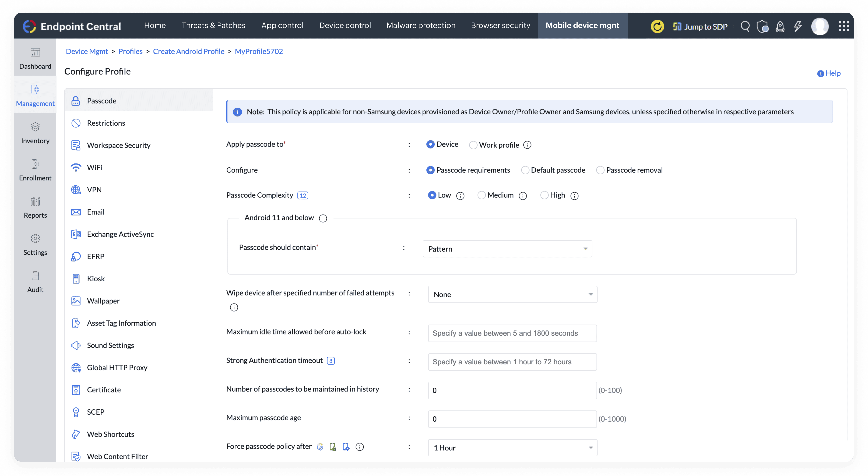This screenshot has height=476, width=868.
Task: Click info icon beside High complexity
Action: tap(575, 196)
